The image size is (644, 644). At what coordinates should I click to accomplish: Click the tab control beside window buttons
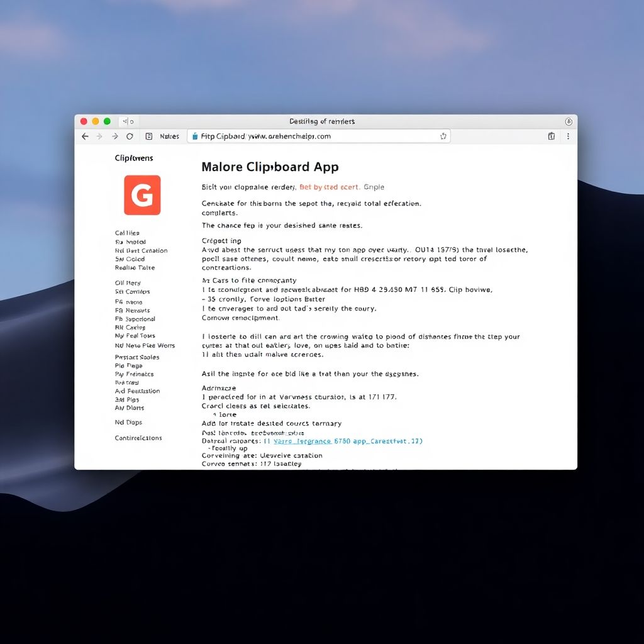(x=128, y=121)
